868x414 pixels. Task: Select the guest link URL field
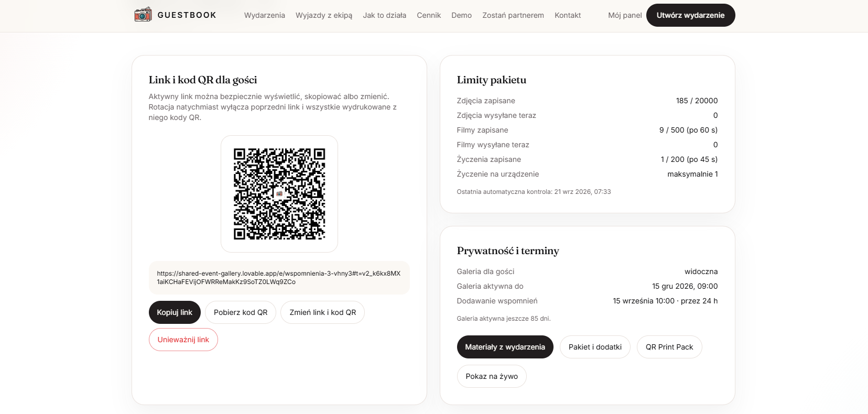(x=279, y=278)
